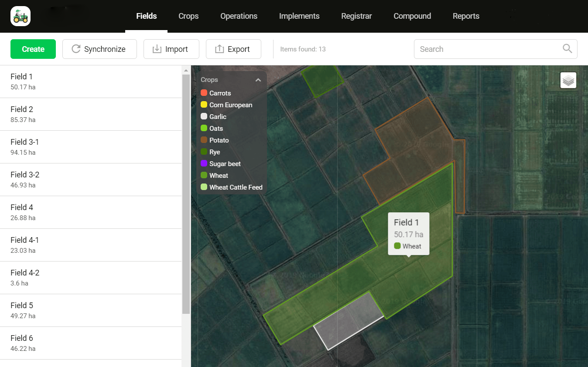Screen dimensions: 588x367
Task: Click the Sugar beet purple swatch
Action: 204,163
